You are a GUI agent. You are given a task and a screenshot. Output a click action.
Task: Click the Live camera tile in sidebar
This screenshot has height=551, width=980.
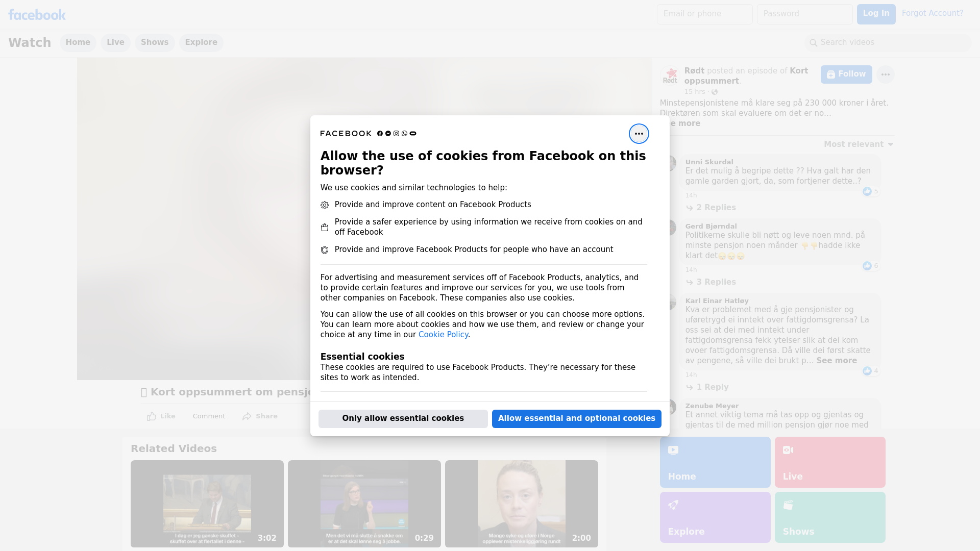tap(829, 462)
